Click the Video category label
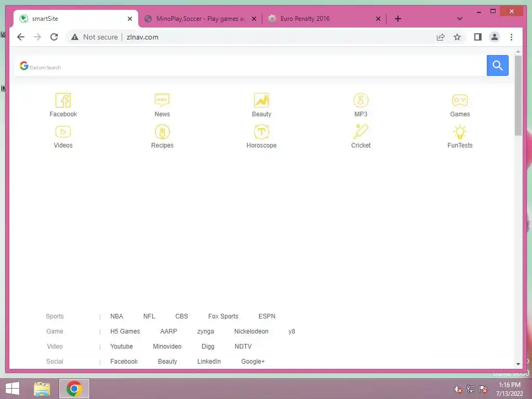 click(55, 347)
